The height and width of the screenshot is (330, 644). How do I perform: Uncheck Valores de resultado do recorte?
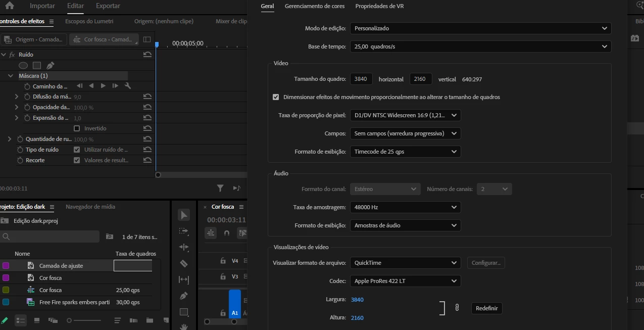pos(77,160)
